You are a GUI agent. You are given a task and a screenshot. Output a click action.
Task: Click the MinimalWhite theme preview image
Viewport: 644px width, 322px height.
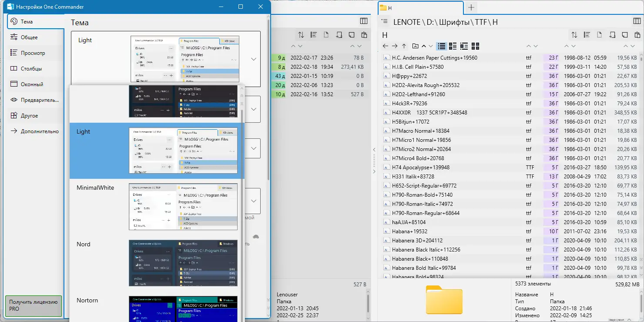tap(183, 207)
